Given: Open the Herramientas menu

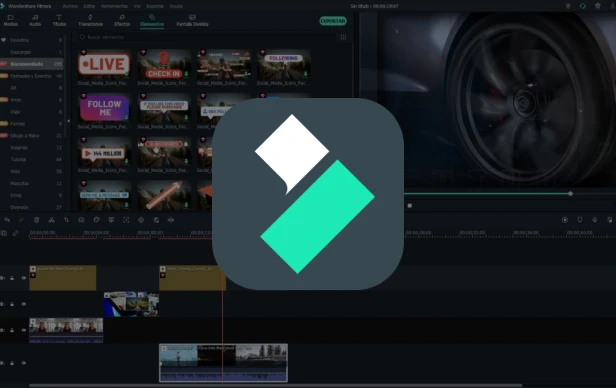Looking at the screenshot, I should pos(114,6).
